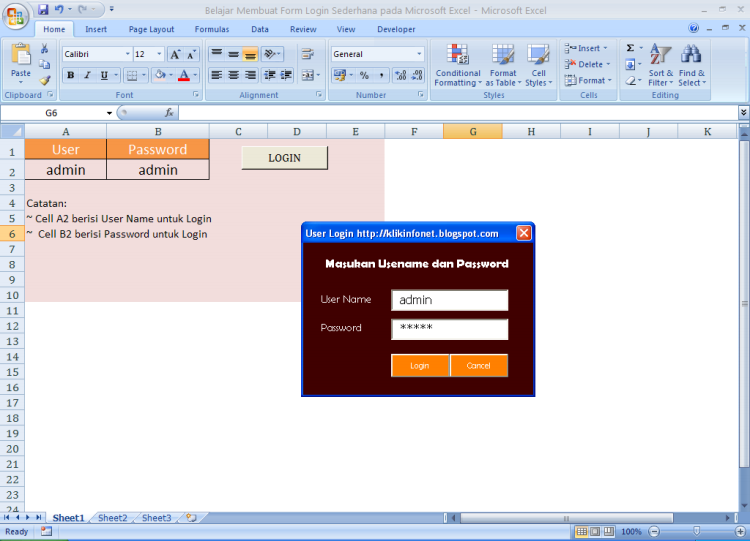Screen dimensions: 750x541
Task: Toggle Bottom Align vertical alignment
Action: pyautogui.click(x=250, y=54)
